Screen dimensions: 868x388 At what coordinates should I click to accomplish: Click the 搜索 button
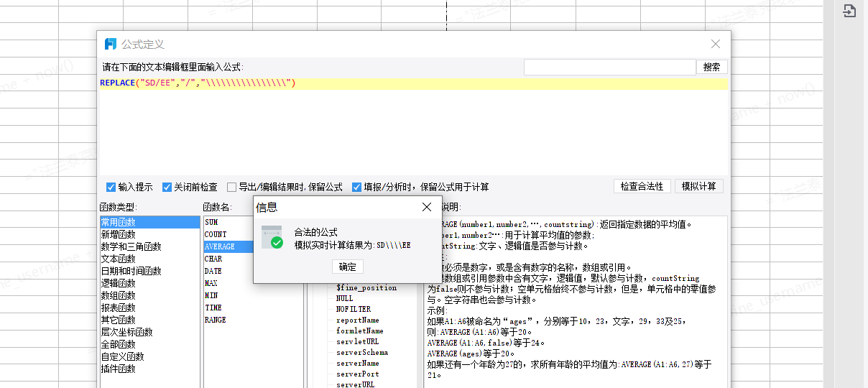click(x=711, y=67)
